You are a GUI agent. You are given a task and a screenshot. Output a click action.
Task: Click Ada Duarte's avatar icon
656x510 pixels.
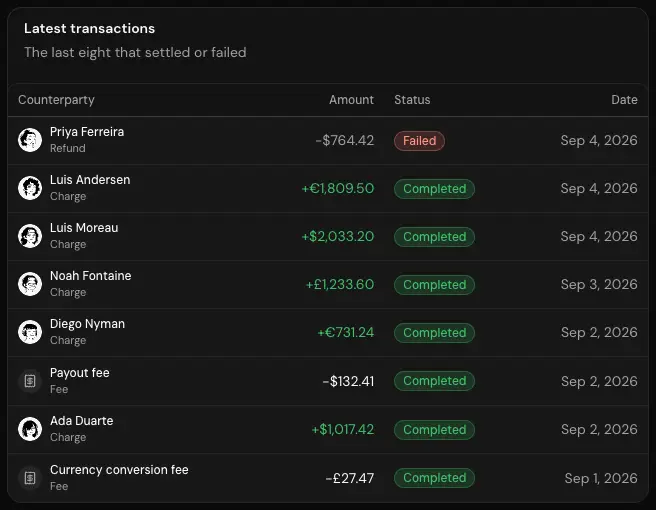pos(30,429)
